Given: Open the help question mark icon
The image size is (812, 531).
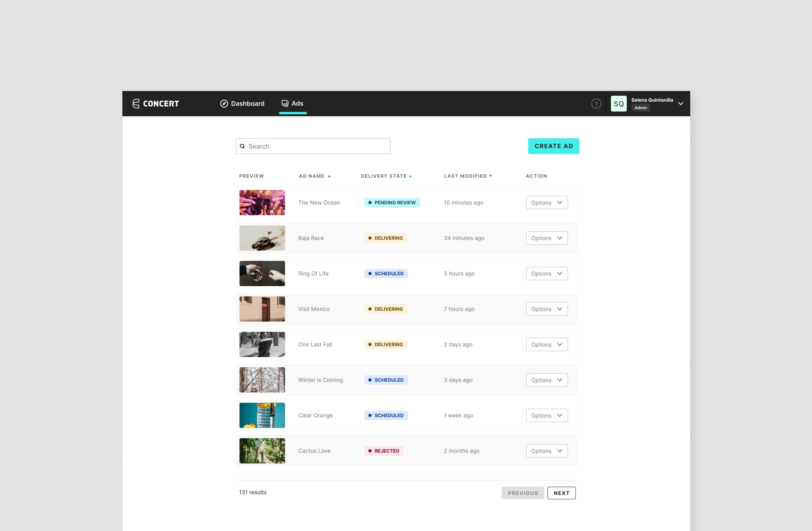Looking at the screenshot, I should pyautogui.click(x=596, y=103).
